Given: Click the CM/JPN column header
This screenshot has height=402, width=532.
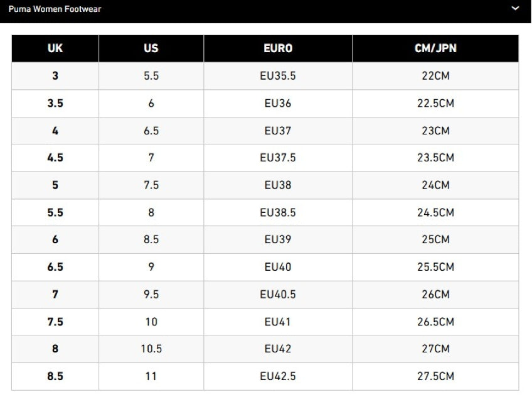Looking at the screenshot, I should click(x=435, y=48).
